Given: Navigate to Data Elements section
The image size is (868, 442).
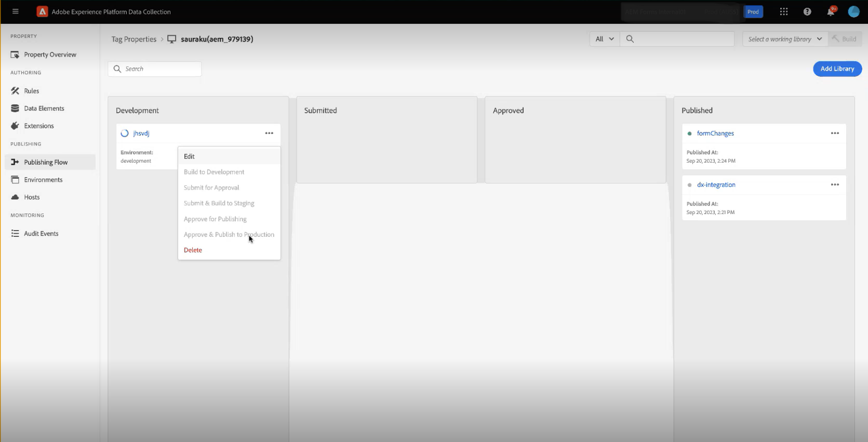Looking at the screenshot, I should click(x=50, y=109).
